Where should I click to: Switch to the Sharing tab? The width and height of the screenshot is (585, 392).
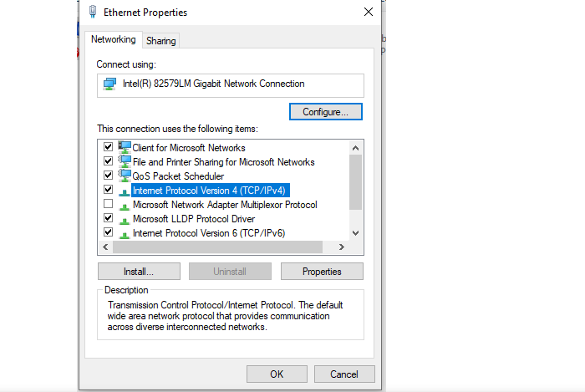[160, 41]
